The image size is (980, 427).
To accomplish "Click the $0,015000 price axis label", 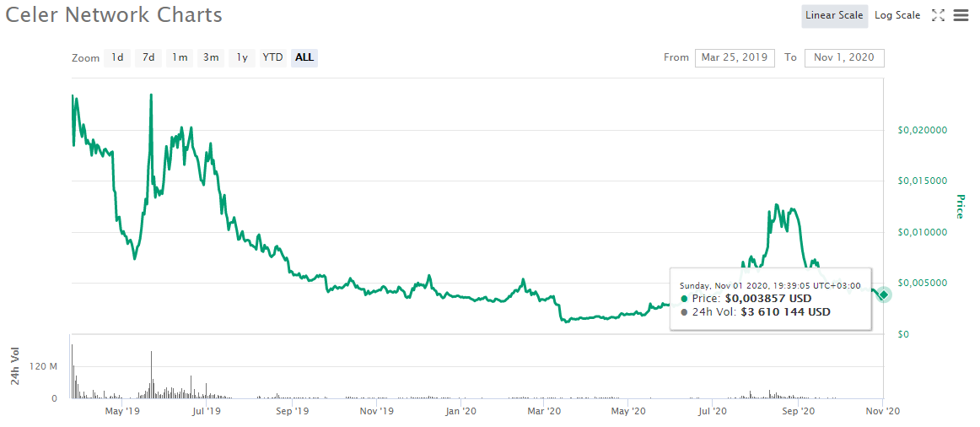I will click(x=923, y=181).
